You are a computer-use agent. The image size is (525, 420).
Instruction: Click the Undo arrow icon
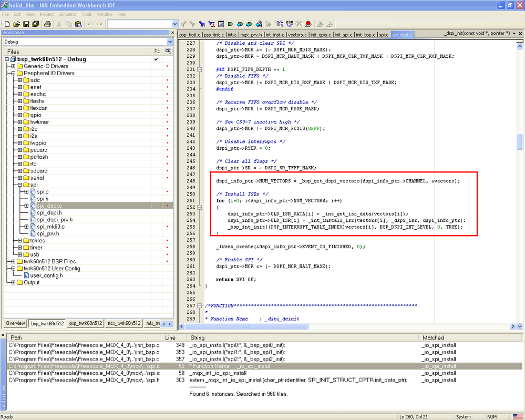coord(90,24)
